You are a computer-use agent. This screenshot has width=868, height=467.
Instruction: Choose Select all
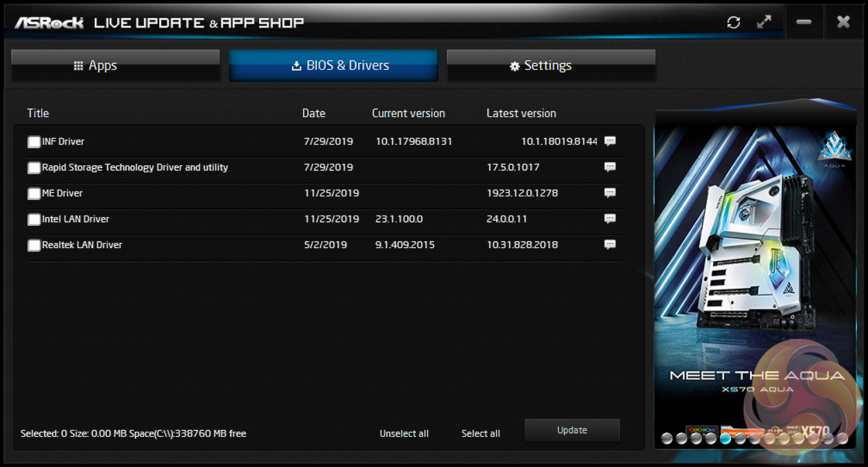[x=481, y=433]
